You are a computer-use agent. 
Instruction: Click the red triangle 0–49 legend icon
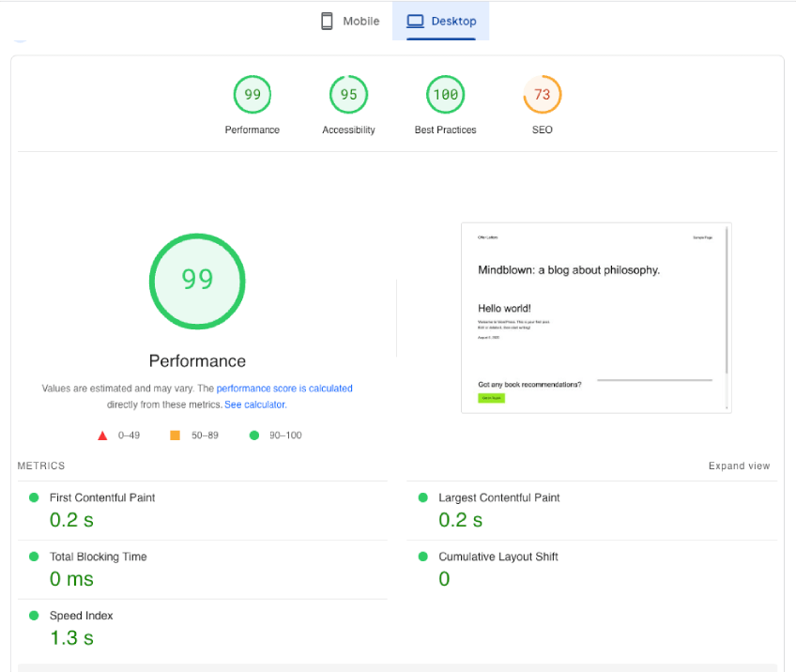point(102,435)
